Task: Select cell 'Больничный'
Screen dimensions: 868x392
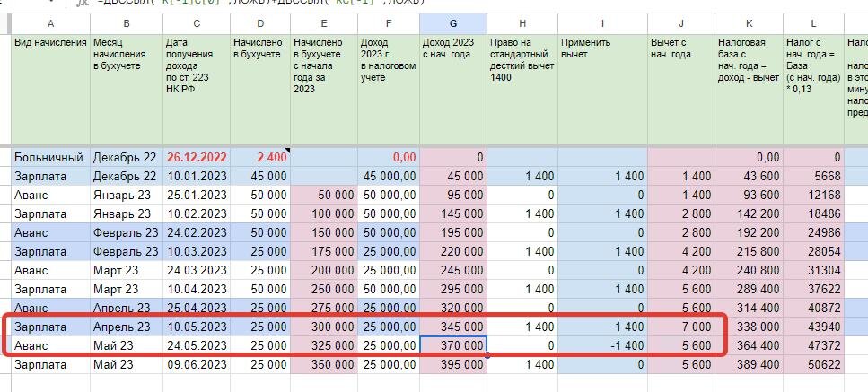Action: click(x=50, y=157)
